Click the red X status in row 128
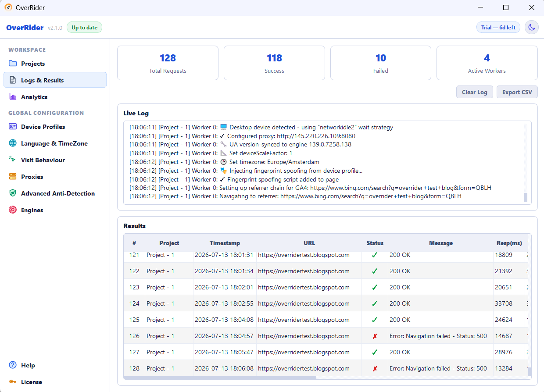 coord(375,368)
